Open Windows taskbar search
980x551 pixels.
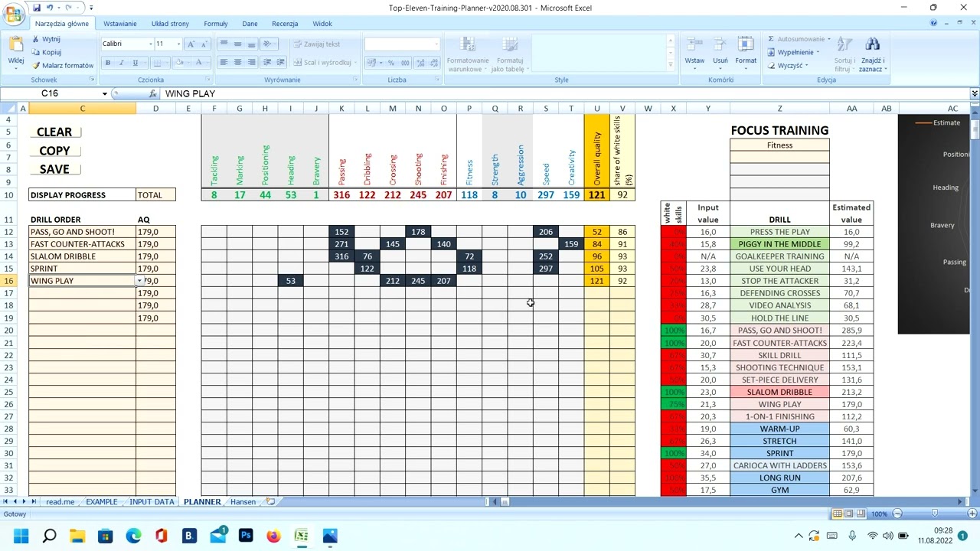[x=49, y=536]
